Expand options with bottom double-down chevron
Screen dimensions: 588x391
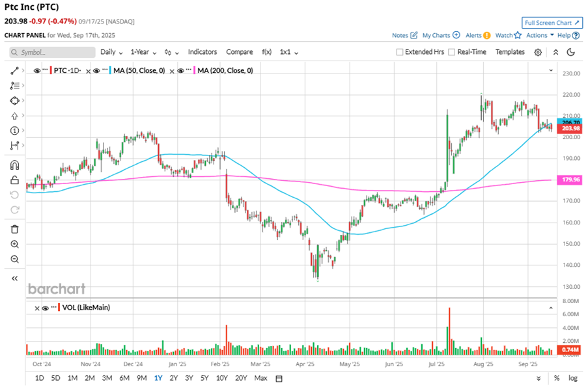(539, 379)
